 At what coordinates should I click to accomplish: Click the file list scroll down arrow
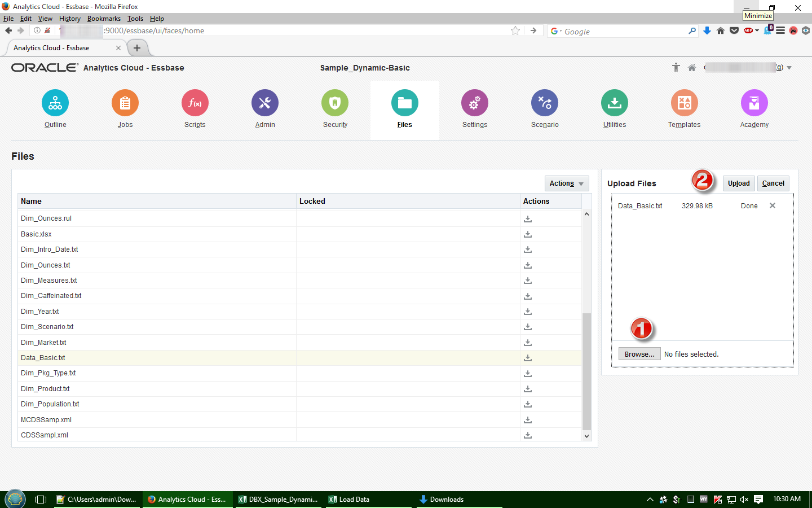pyautogui.click(x=586, y=436)
